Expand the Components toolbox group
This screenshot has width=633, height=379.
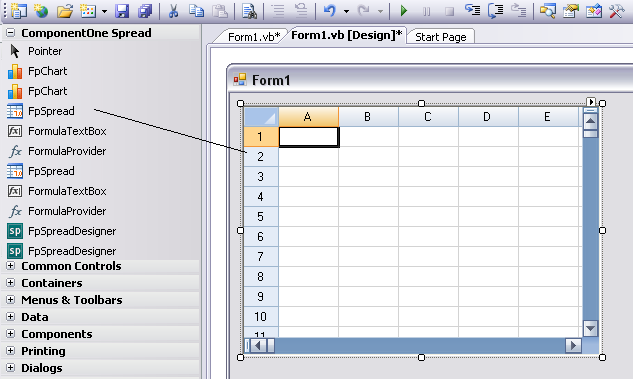[x=11, y=334]
